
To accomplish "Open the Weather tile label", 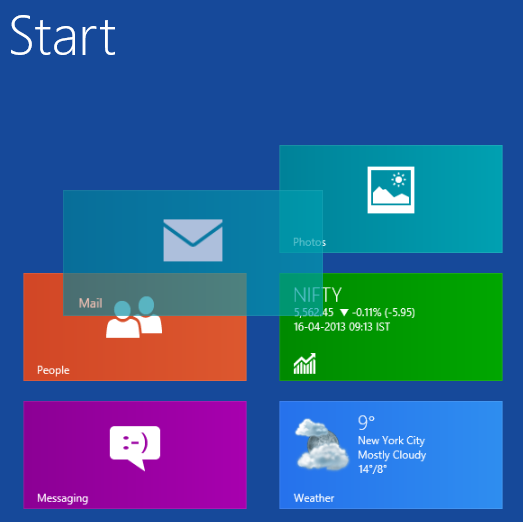I will (314, 498).
